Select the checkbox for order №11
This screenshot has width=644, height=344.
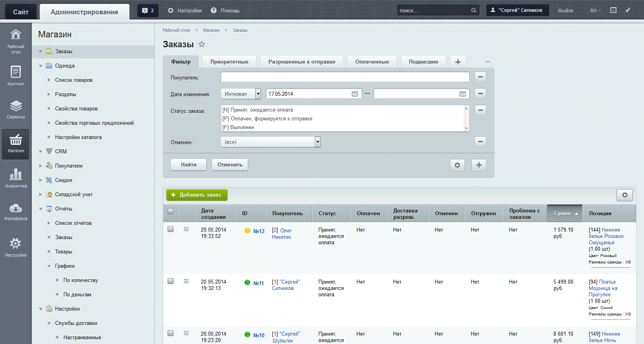coord(171,281)
